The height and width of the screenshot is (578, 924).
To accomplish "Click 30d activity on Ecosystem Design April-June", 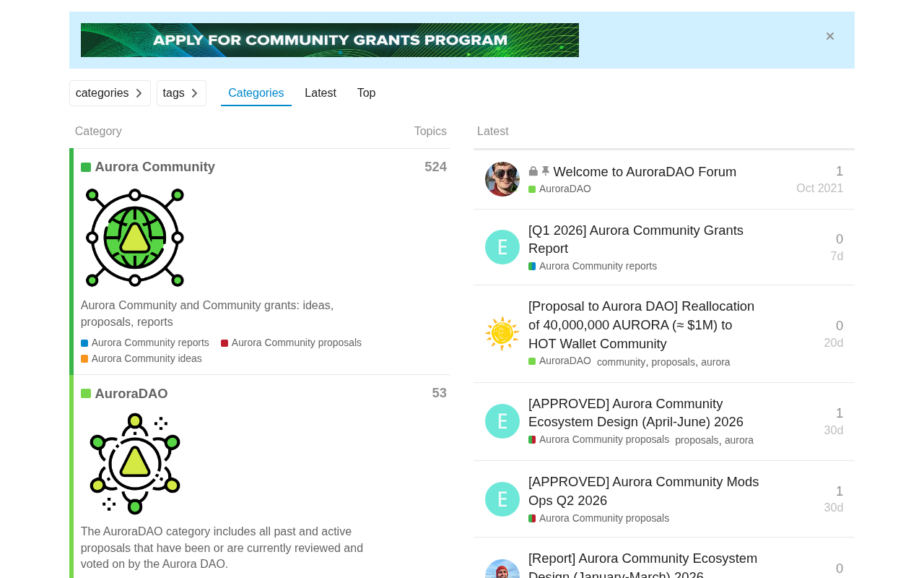I will click(x=834, y=431).
